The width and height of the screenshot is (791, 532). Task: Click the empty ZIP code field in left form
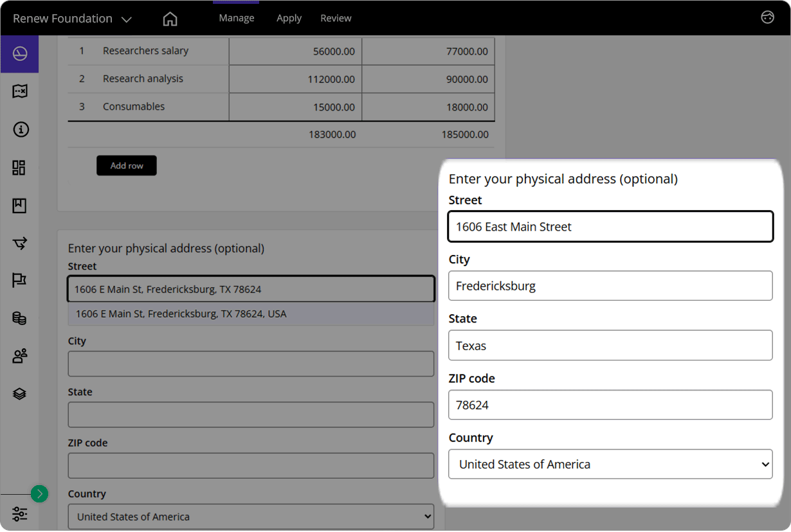251,465
